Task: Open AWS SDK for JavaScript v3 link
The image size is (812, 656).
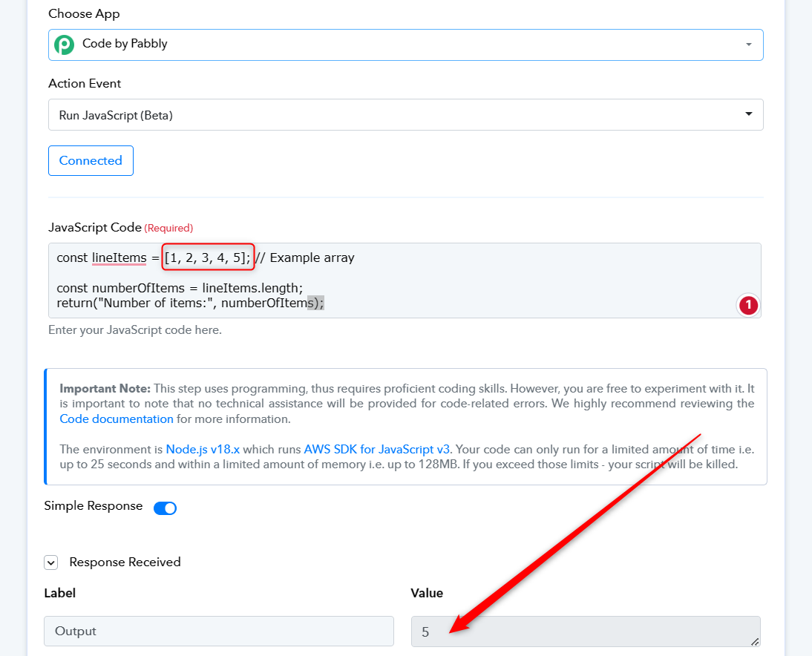Action: pyautogui.click(x=376, y=450)
